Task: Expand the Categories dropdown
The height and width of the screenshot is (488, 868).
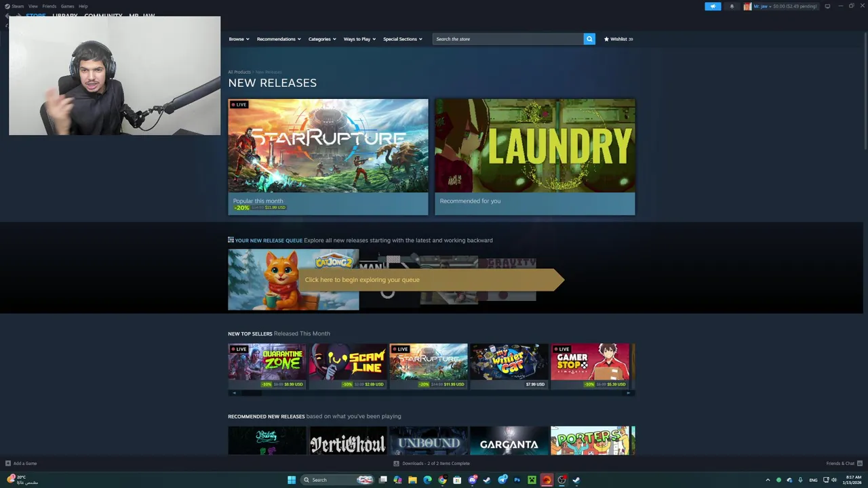Action: (x=322, y=39)
